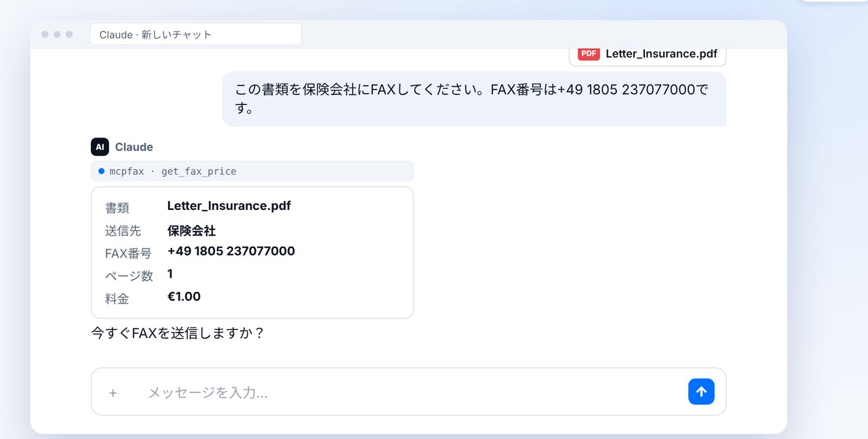
Task: Click the red PDF file icon
Action: pyautogui.click(x=589, y=54)
